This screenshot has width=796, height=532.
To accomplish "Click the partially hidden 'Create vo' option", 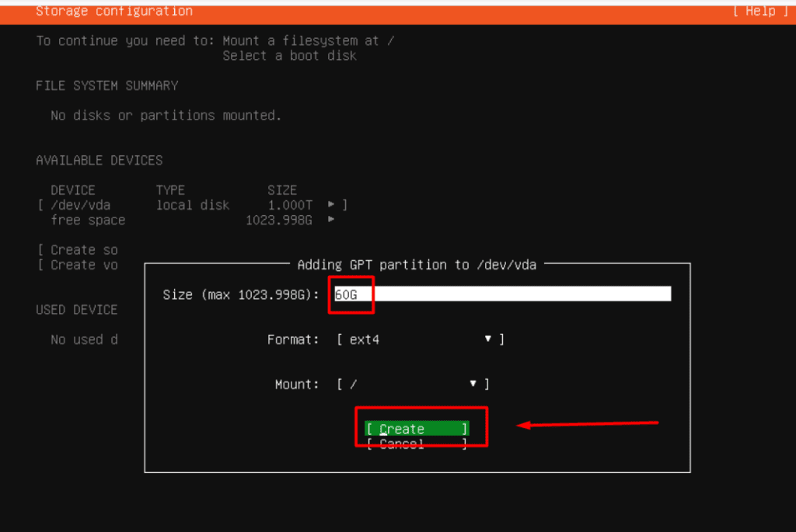I will (78, 265).
